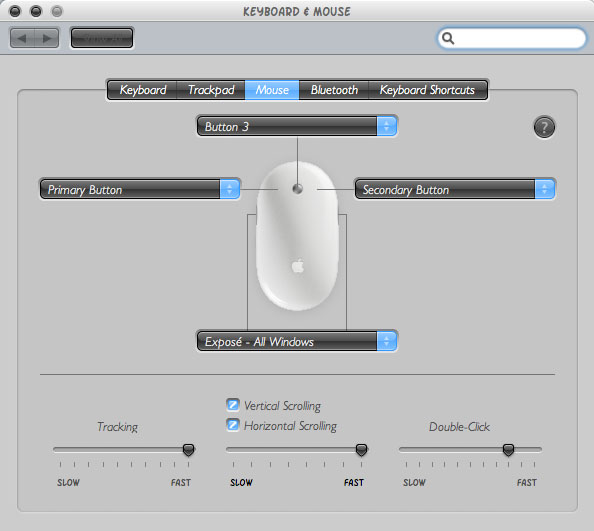This screenshot has height=531, width=594.
Task: Click the Keyboard & Mouse window title
Action: point(297,11)
